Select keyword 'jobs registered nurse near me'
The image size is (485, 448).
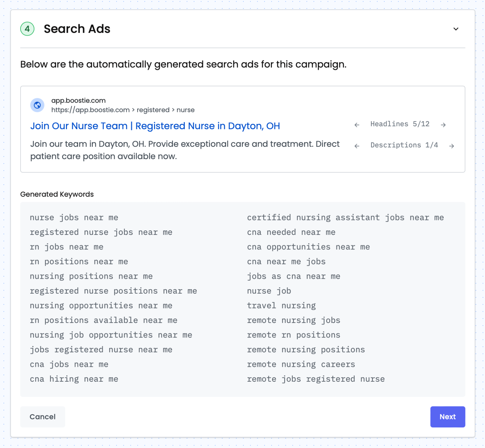(101, 350)
